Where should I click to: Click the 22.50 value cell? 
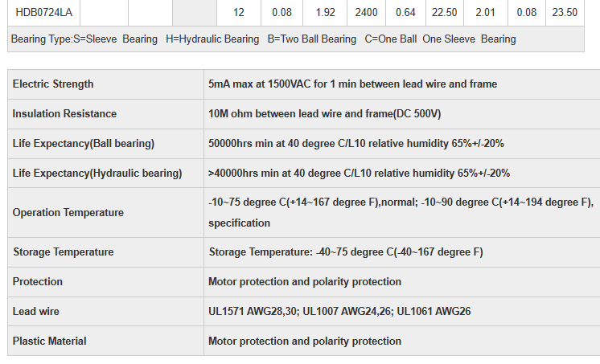445,13
